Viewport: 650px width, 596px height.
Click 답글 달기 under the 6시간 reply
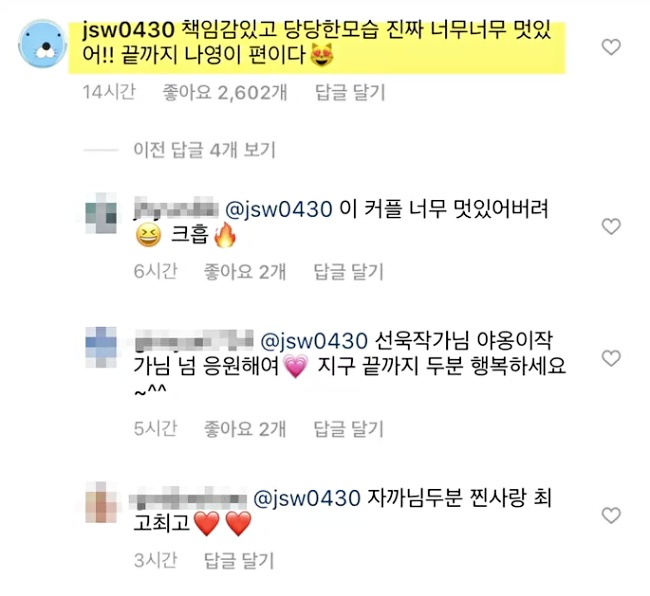click(x=349, y=271)
